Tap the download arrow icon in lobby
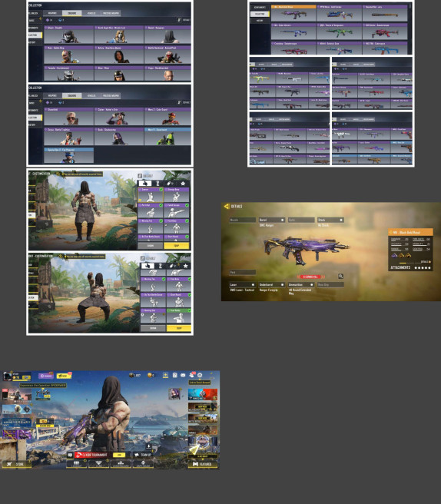Image resolution: width=441 pixels, height=504 pixels. 148,446
